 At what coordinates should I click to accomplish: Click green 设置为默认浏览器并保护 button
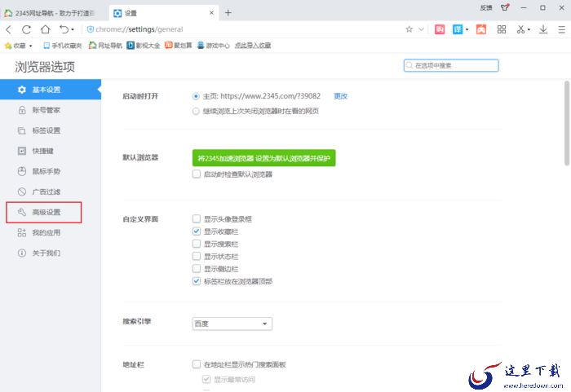click(x=263, y=158)
